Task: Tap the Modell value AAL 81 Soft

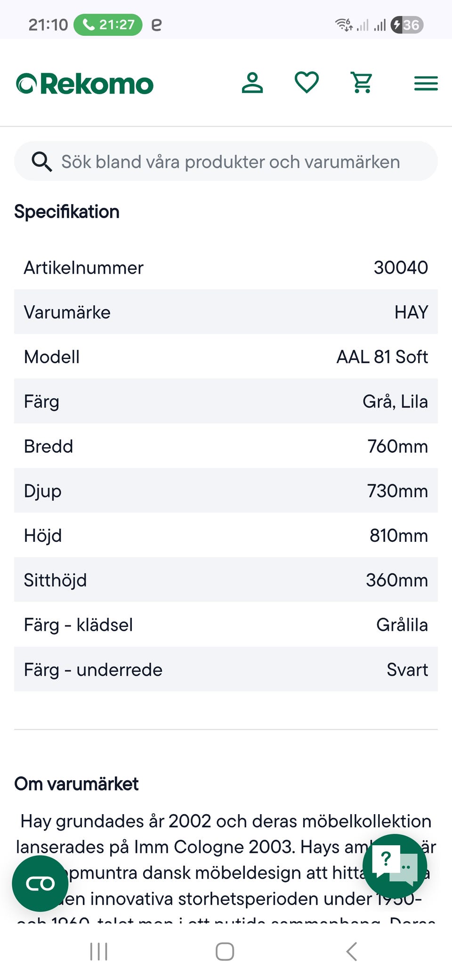Action: (382, 357)
